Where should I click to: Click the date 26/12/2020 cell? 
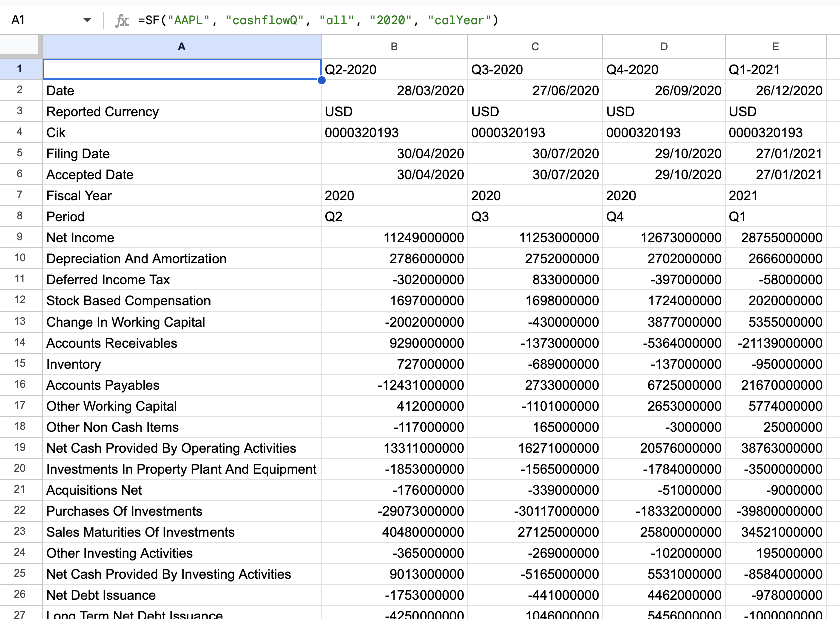776,91
